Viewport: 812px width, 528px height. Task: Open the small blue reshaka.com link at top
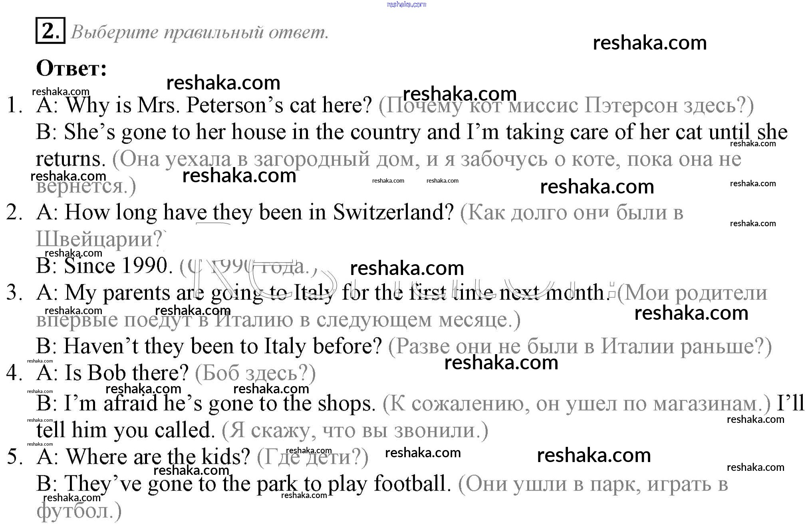point(406,4)
